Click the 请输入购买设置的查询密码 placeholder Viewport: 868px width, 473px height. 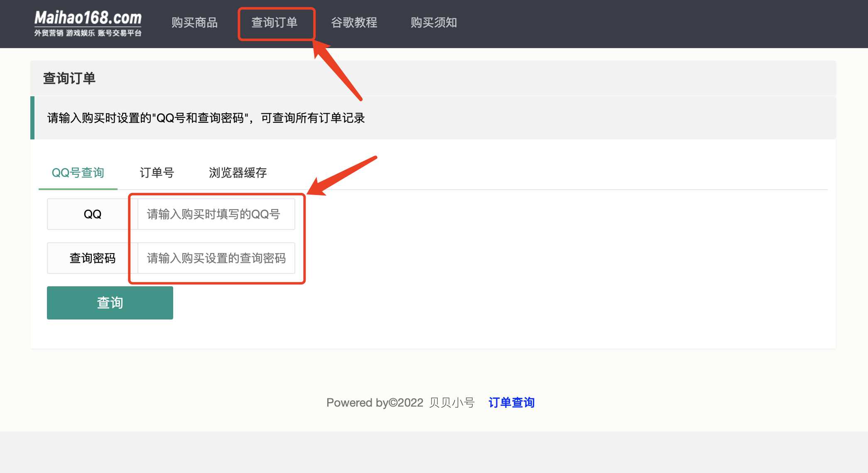coord(216,258)
